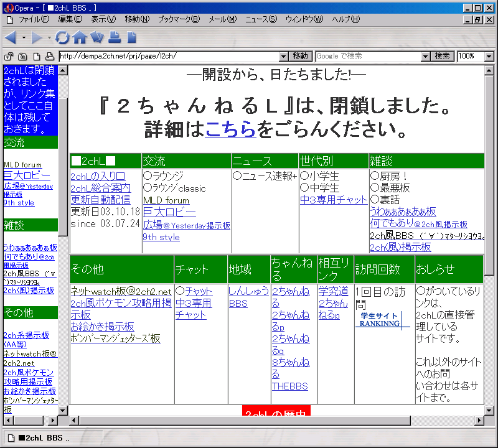Image resolution: width=498 pixels, height=448 pixels.
Task: Open the うわぁぁぁぁぁ板 link in main table
Action: point(403,212)
